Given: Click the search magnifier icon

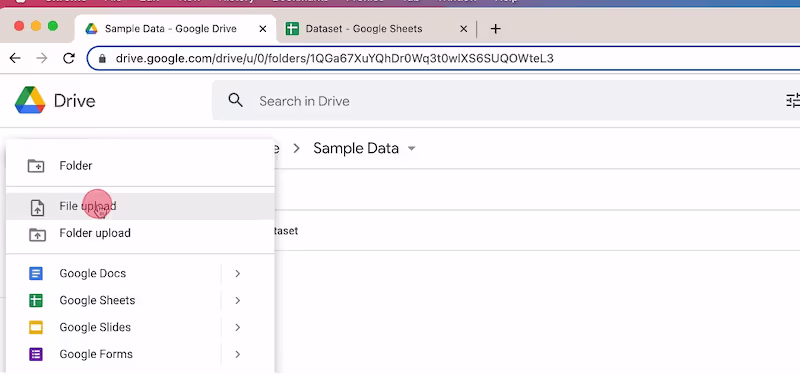Looking at the screenshot, I should [x=235, y=100].
